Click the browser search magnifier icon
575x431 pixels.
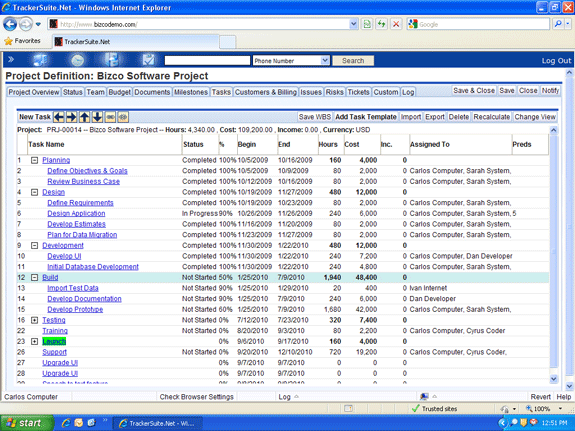click(x=558, y=24)
